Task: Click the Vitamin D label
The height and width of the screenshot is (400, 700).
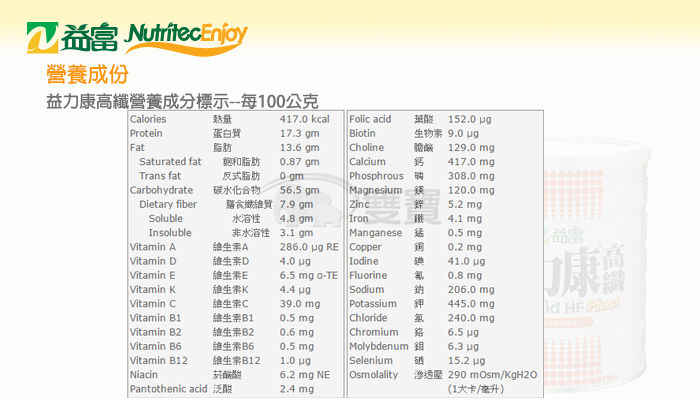Action: tap(153, 261)
